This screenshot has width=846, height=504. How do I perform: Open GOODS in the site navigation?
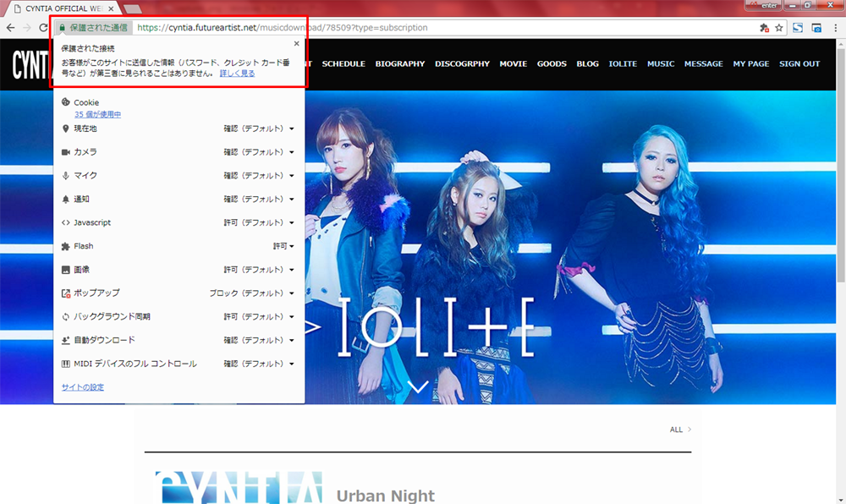point(552,63)
